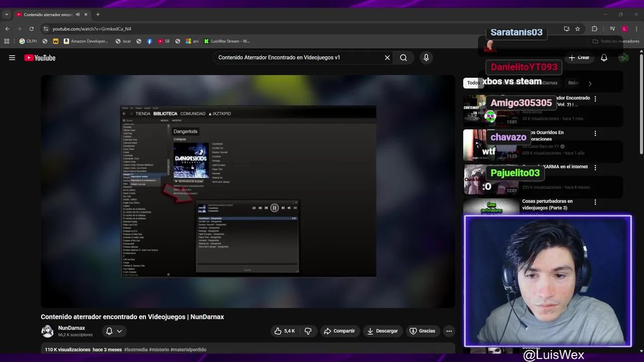Install the app from the address bar icon
Image resolution: width=644 pixels, height=362 pixels.
567,29
